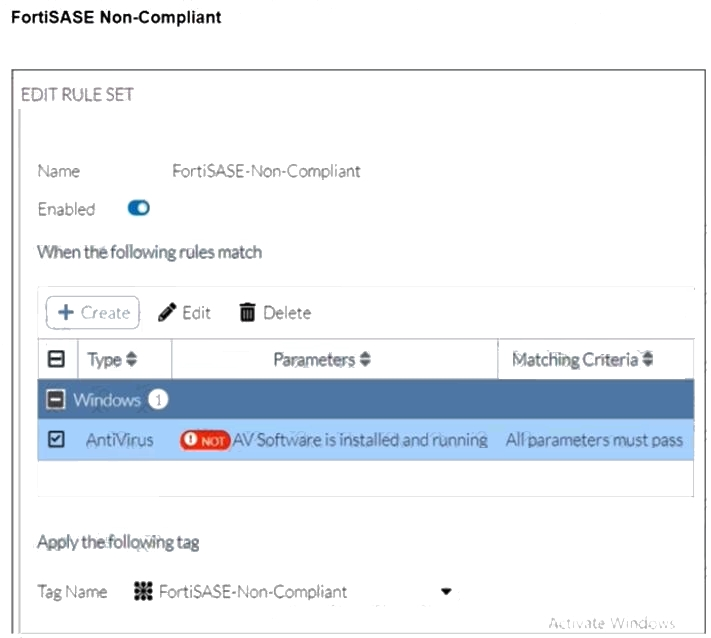Click the red NOT indicator badge
Image resolution: width=711 pixels, height=638 pixels.
click(205, 440)
